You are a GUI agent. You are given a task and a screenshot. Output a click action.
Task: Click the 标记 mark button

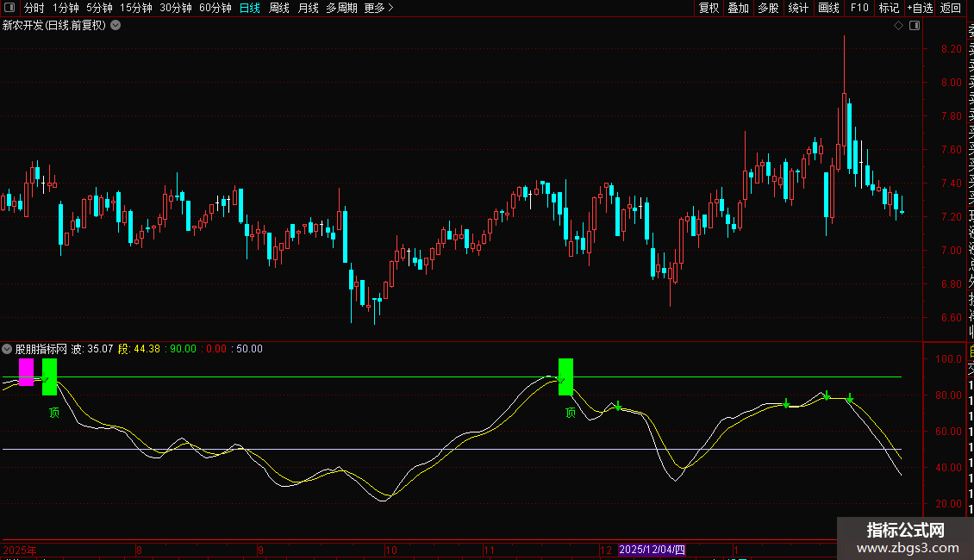tap(889, 8)
